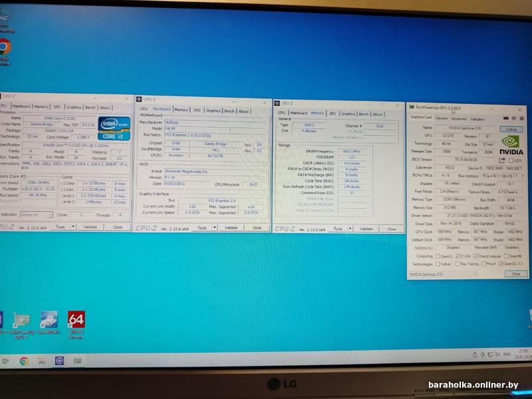
Task: Click the '512 MB' memory size in GPU-Z
Action: [x=450, y=207]
